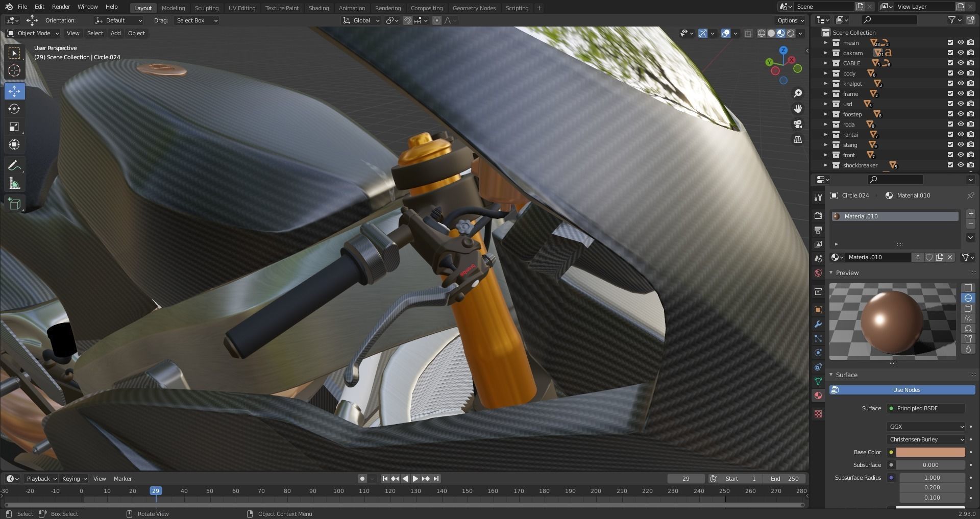Collapse the Preview panel

pos(831,273)
